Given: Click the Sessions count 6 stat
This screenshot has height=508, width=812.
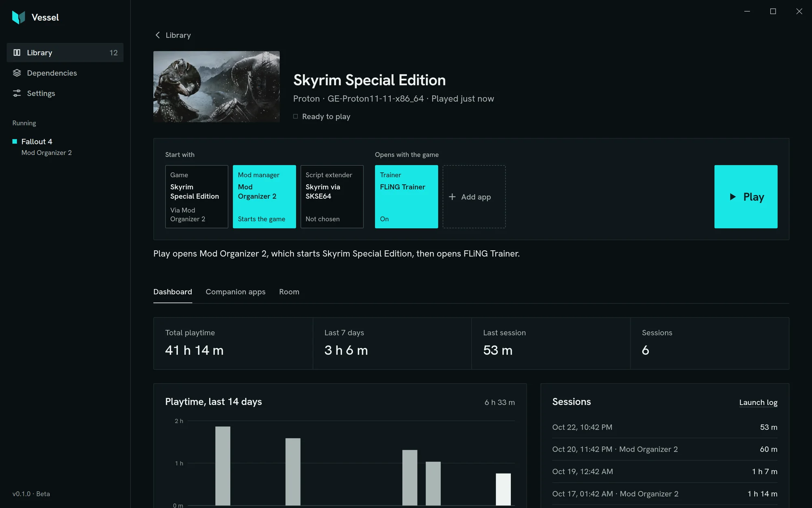Looking at the screenshot, I should (709, 343).
